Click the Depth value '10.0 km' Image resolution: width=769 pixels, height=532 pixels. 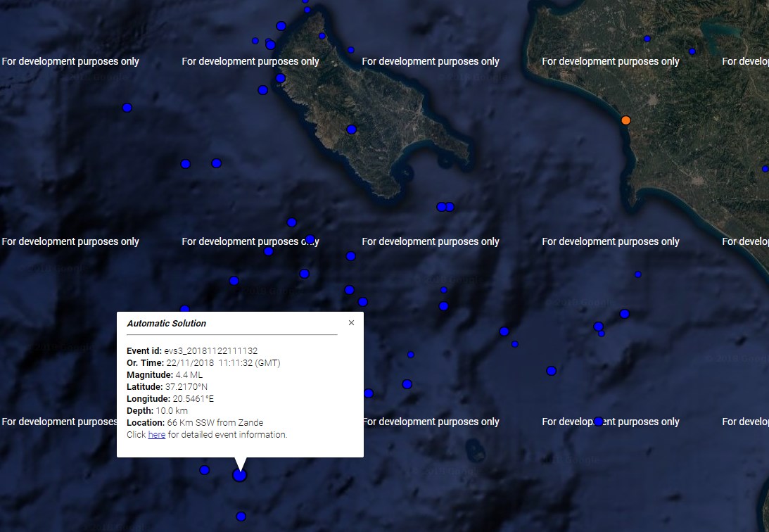pyautogui.click(x=172, y=411)
